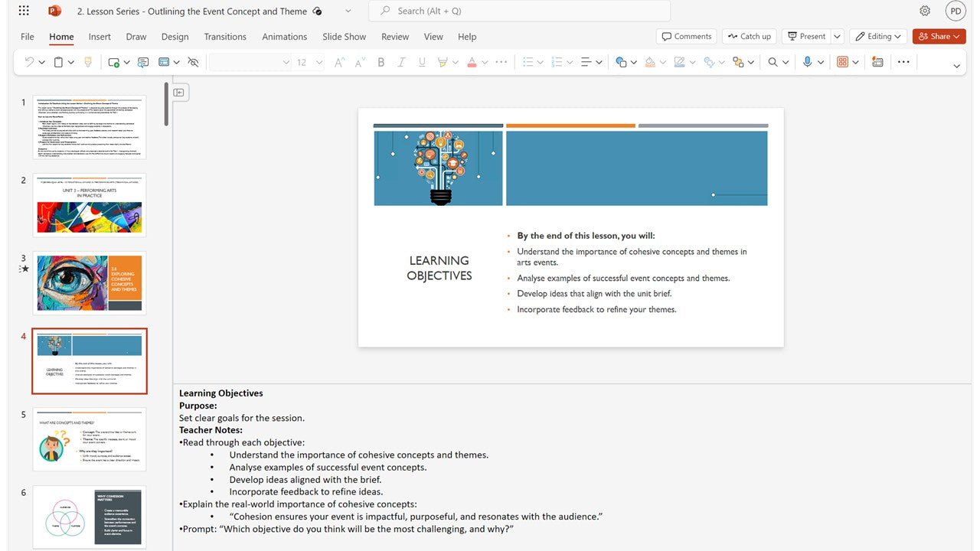Click the Undo icon
980x551 pixels.
[x=29, y=63]
